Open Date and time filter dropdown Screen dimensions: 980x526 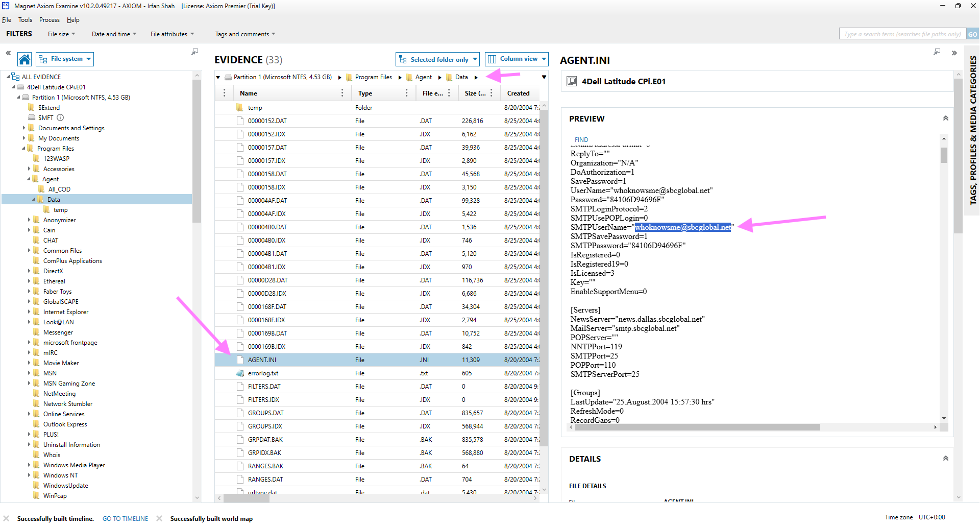pos(114,34)
